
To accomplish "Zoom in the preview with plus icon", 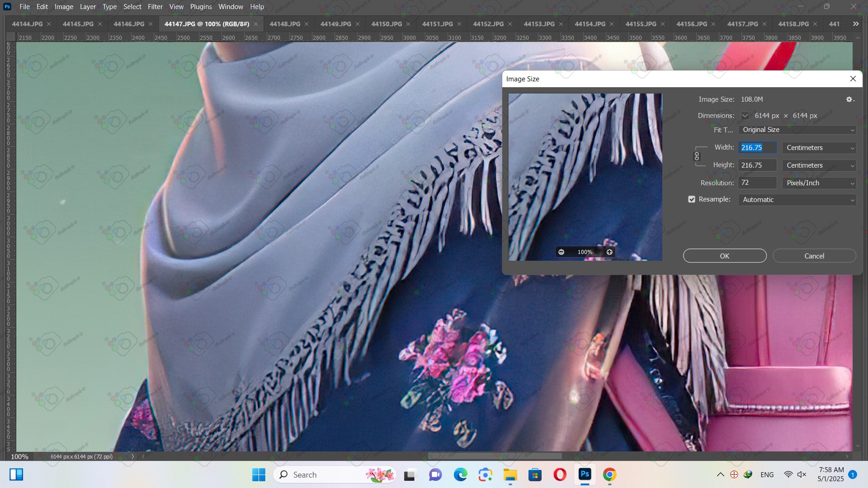I will point(609,252).
